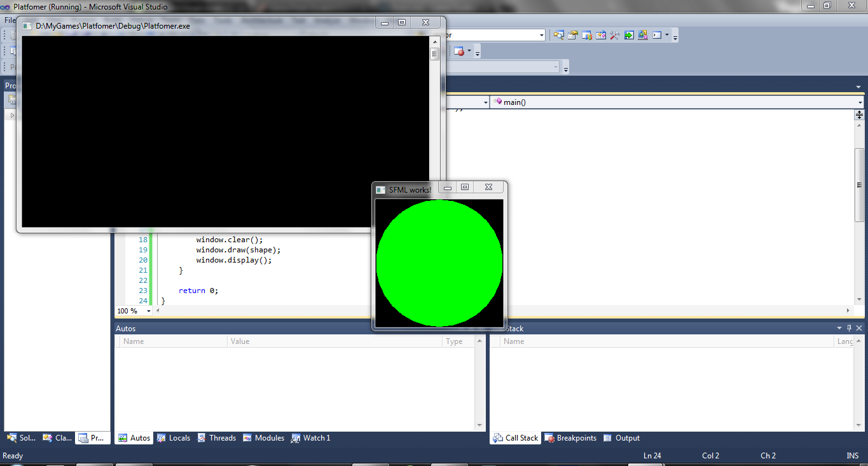Close the Call Stack panel
Image resolution: width=868 pixels, height=466 pixels.
click(859, 328)
